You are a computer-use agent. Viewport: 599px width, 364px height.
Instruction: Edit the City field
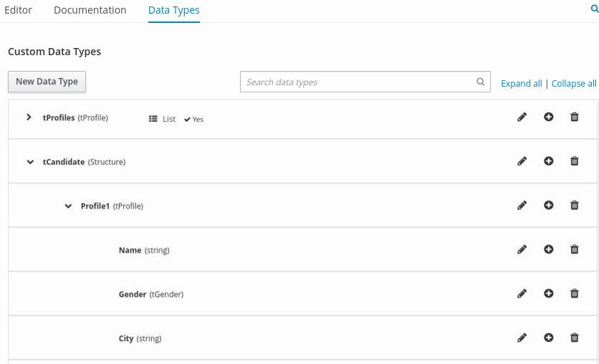522,337
